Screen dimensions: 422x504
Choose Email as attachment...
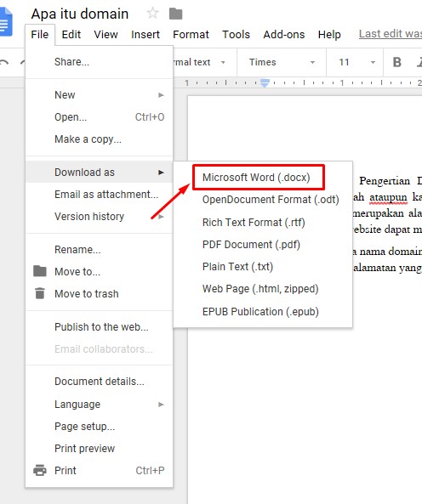pyautogui.click(x=99, y=195)
